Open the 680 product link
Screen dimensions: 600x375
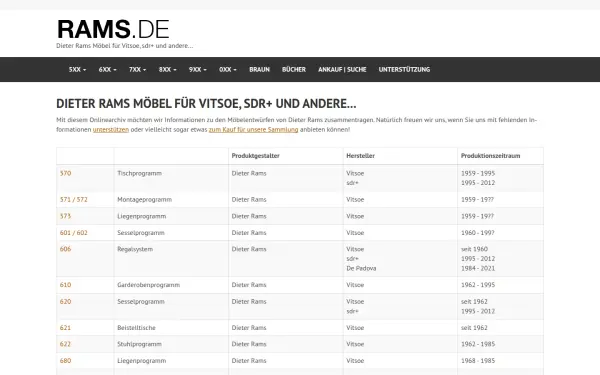(65, 361)
